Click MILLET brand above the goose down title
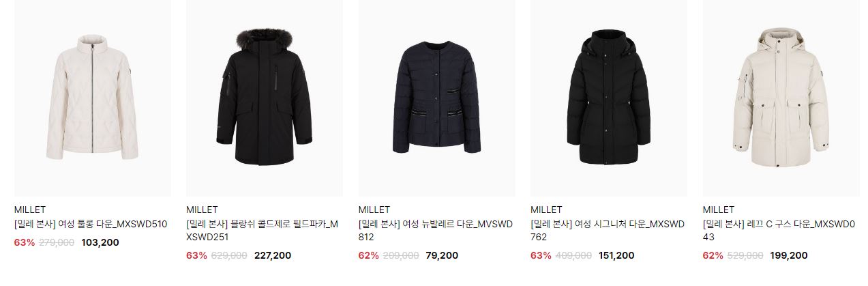868x286 pixels. tap(719, 210)
